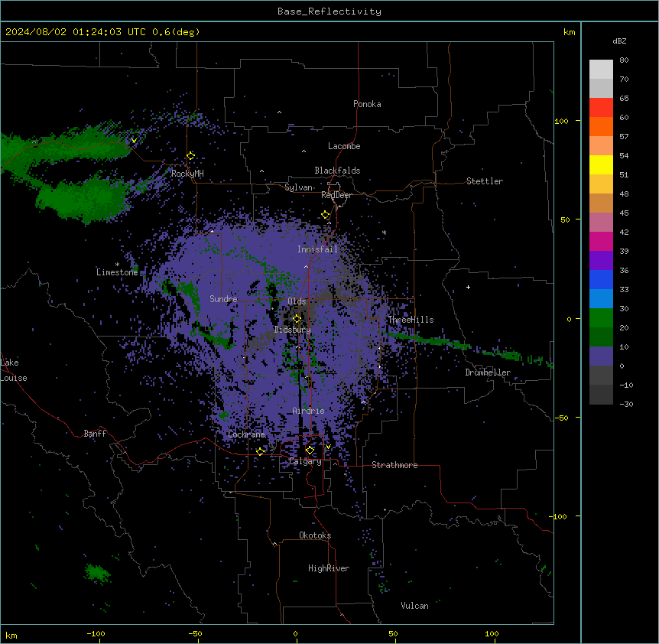Pick the light gray 70–80 dBZ swatch
Viewport: 659px width, 644px height.
point(601,70)
